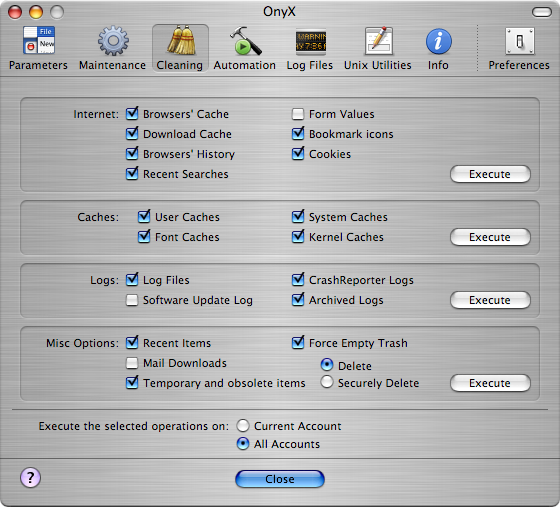Click the 'Automation' toolbar label

pos(245,65)
